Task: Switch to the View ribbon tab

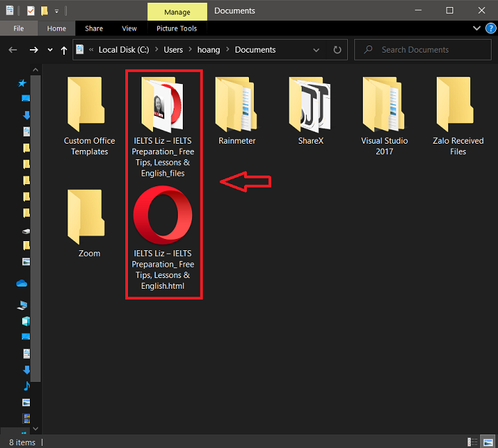Action: (129, 28)
